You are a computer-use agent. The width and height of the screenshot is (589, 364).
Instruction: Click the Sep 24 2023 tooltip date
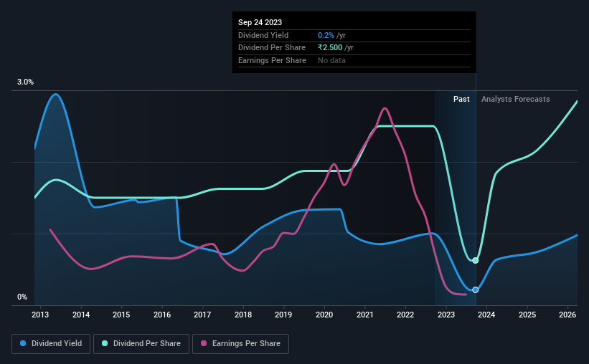pyautogui.click(x=260, y=22)
